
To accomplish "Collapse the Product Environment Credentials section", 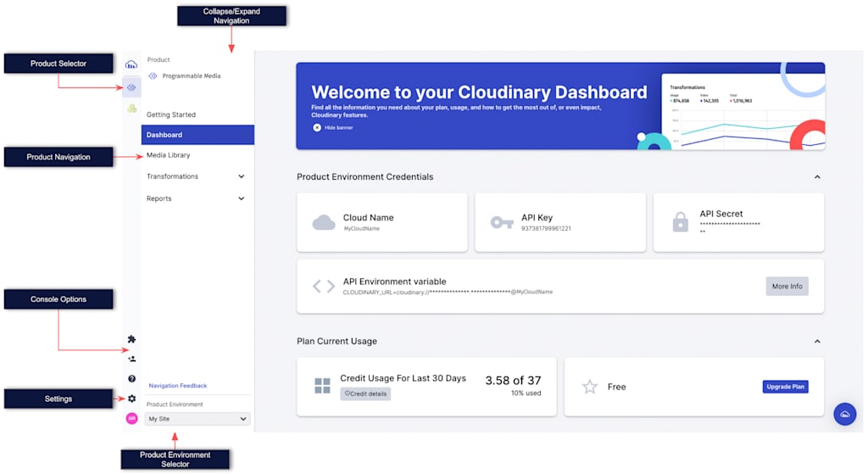I will (x=817, y=176).
